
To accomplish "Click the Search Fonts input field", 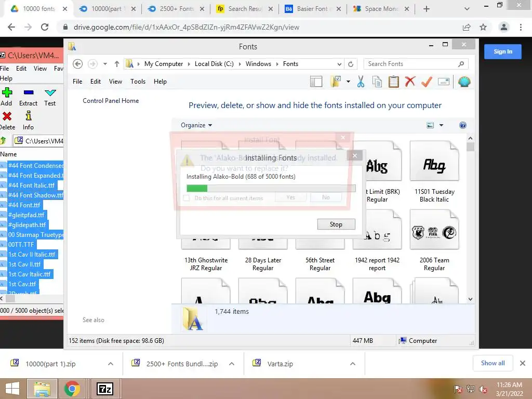I will pyautogui.click(x=411, y=64).
